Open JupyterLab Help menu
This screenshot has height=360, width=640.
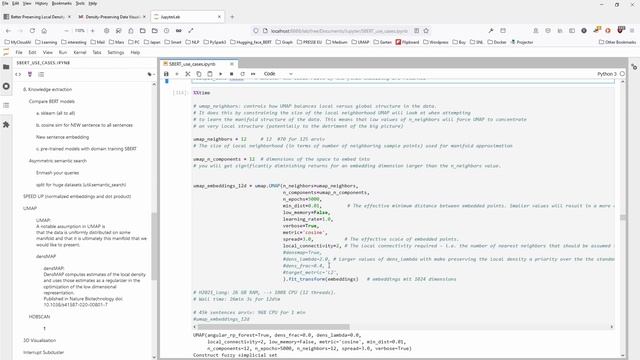tap(135, 52)
